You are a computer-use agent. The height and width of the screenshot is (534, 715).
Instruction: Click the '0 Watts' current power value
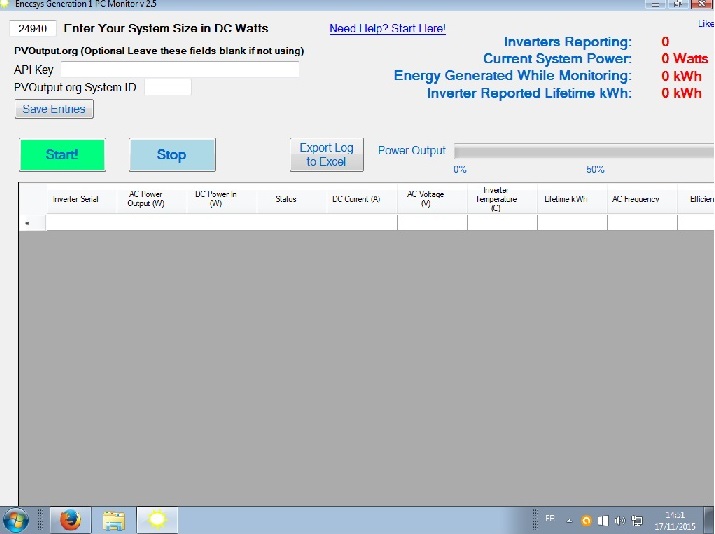pyautogui.click(x=685, y=58)
